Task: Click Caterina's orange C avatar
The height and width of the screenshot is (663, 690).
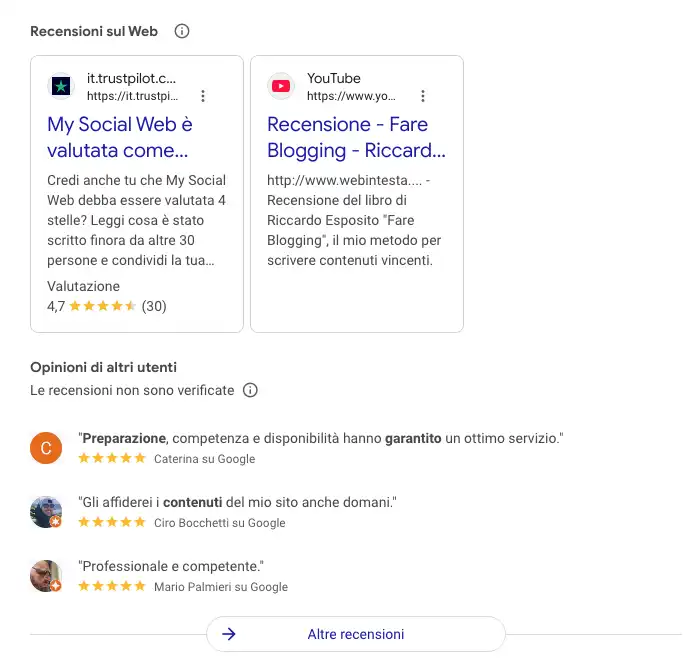Action: (46, 448)
